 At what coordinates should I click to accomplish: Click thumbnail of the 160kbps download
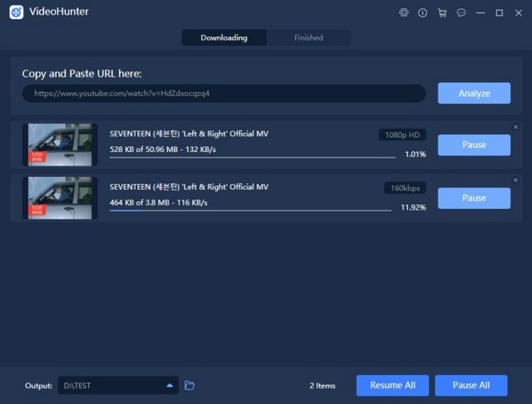point(60,198)
